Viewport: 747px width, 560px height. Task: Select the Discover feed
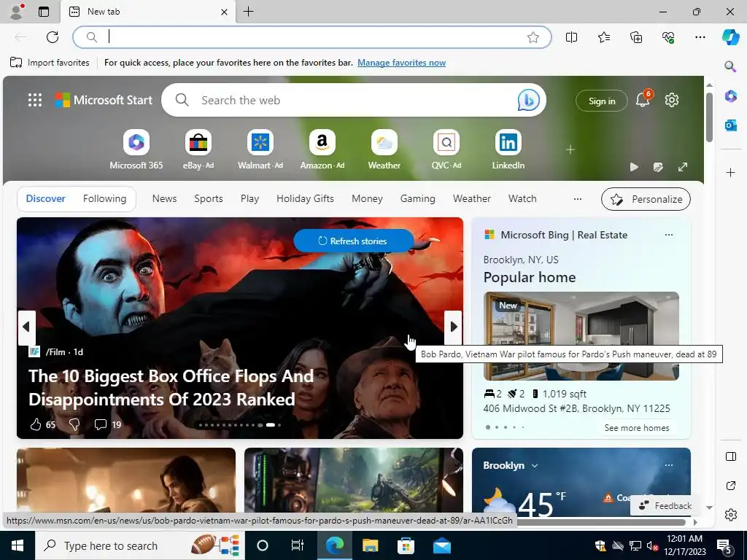point(45,198)
